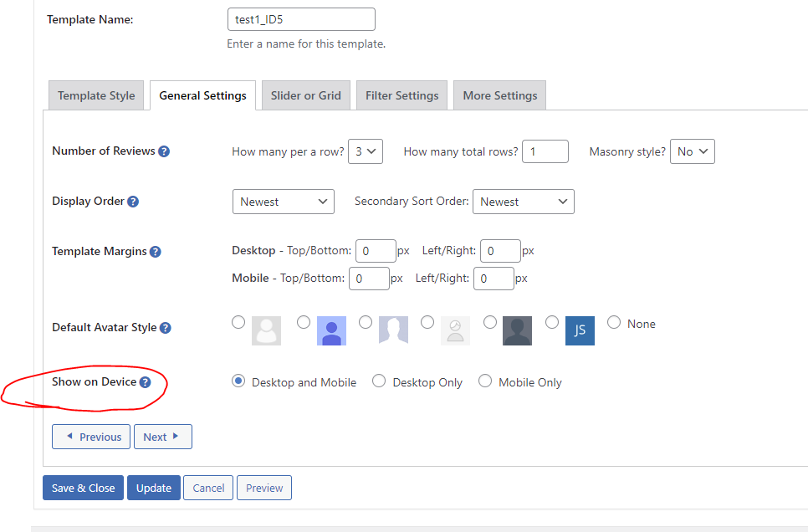The height and width of the screenshot is (532, 808).
Task: Open help icon next to Show on Device
Action: click(145, 382)
